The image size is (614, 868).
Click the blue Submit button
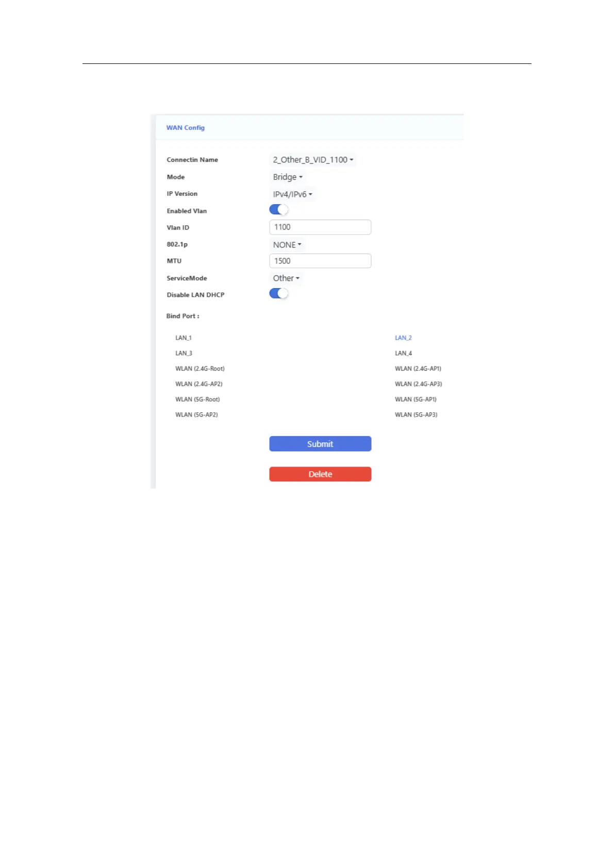point(320,444)
